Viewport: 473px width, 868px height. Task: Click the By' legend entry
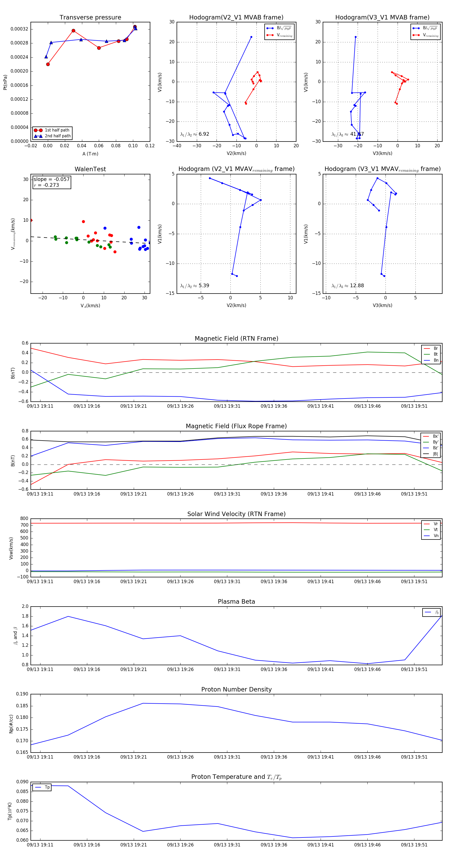coord(431,442)
